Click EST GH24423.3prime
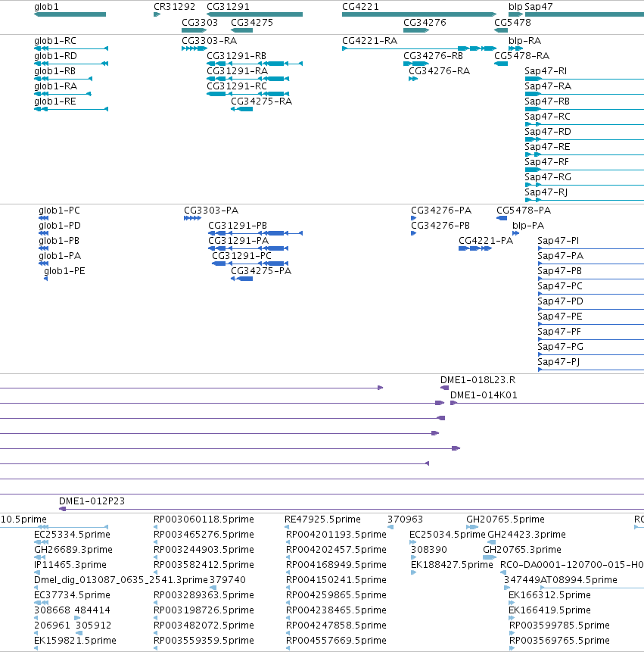 527,535
